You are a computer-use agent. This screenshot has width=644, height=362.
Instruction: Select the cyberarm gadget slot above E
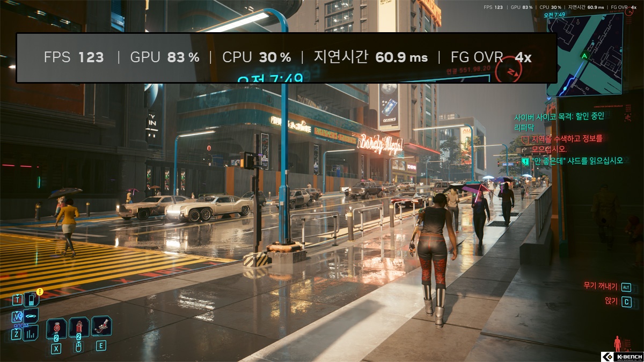point(101,326)
